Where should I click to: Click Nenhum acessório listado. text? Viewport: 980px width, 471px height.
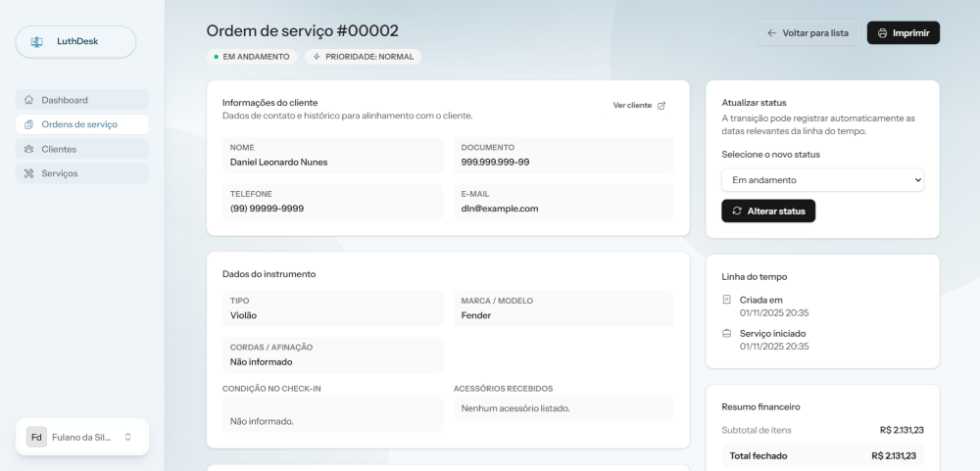tap(515, 408)
